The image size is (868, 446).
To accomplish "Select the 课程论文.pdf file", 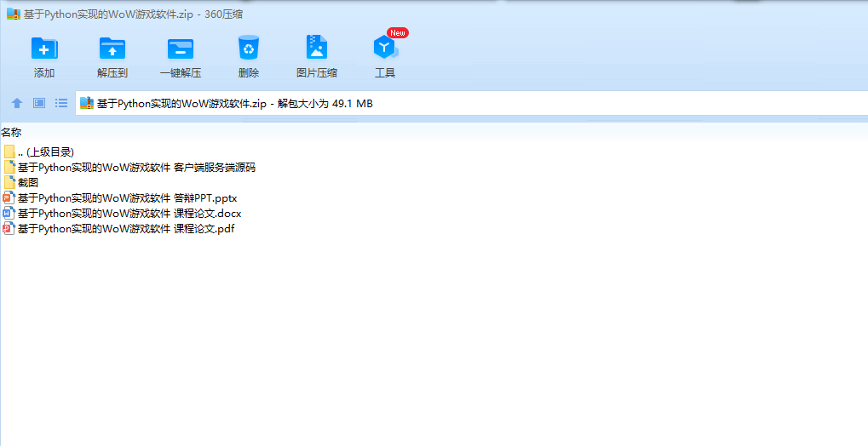I will [x=119, y=229].
